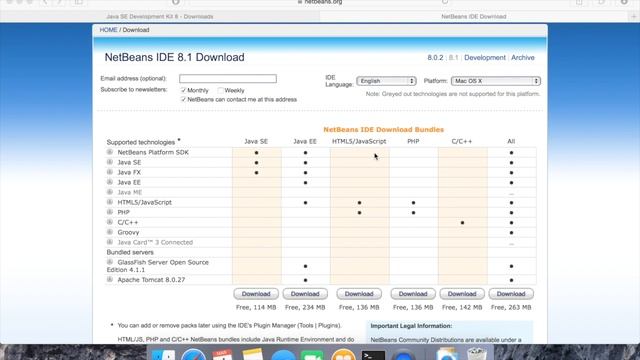640x360 pixels.
Task: Open the Platform Mac OS X dropdown
Action: pos(496,81)
